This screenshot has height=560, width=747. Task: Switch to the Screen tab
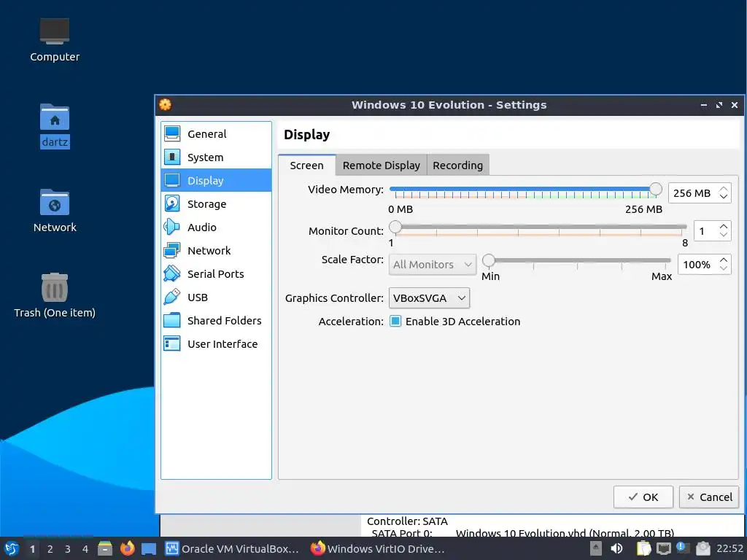pos(307,166)
